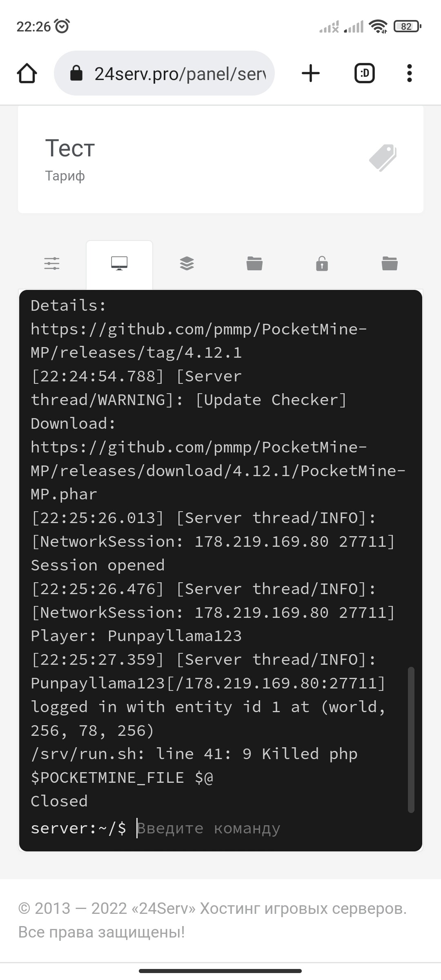This screenshot has width=441, height=980.
Task: Focus the 24serv.pro address bar
Action: click(x=180, y=74)
